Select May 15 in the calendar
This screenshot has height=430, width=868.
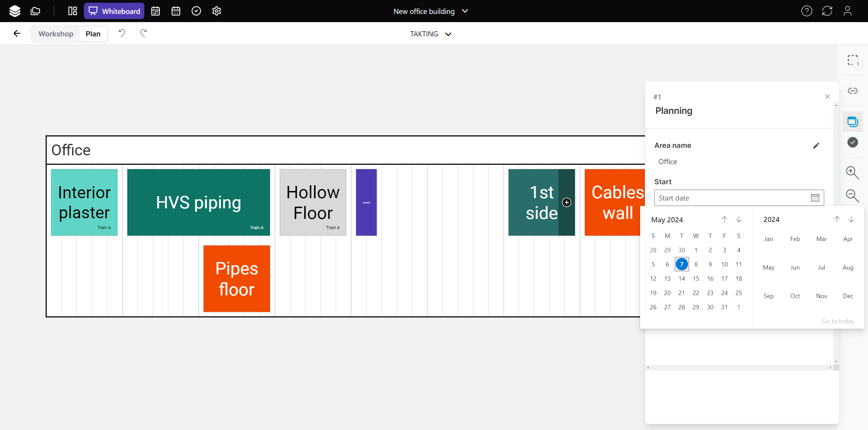tap(696, 279)
